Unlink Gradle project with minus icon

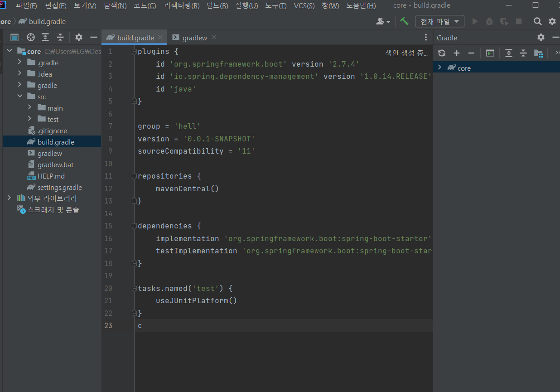tap(471, 53)
